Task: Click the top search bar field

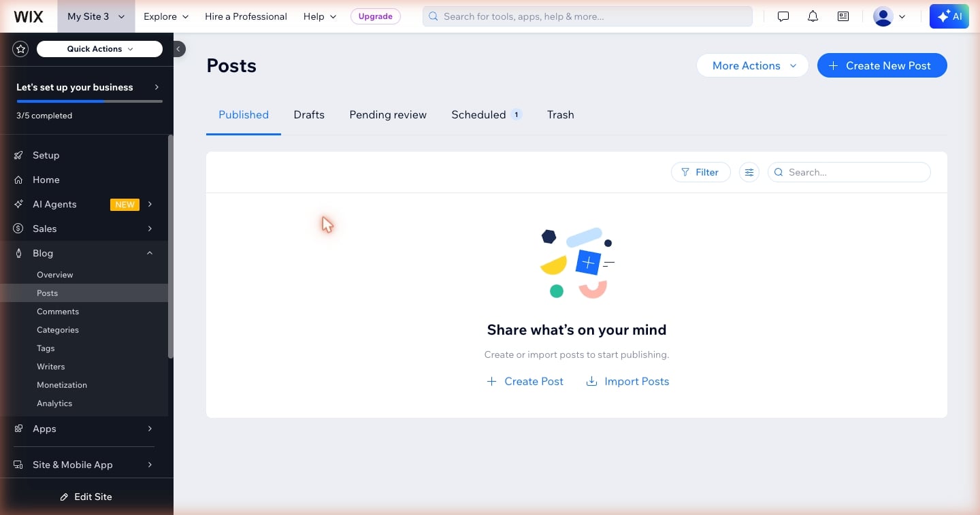Action: (x=587, y=16)
